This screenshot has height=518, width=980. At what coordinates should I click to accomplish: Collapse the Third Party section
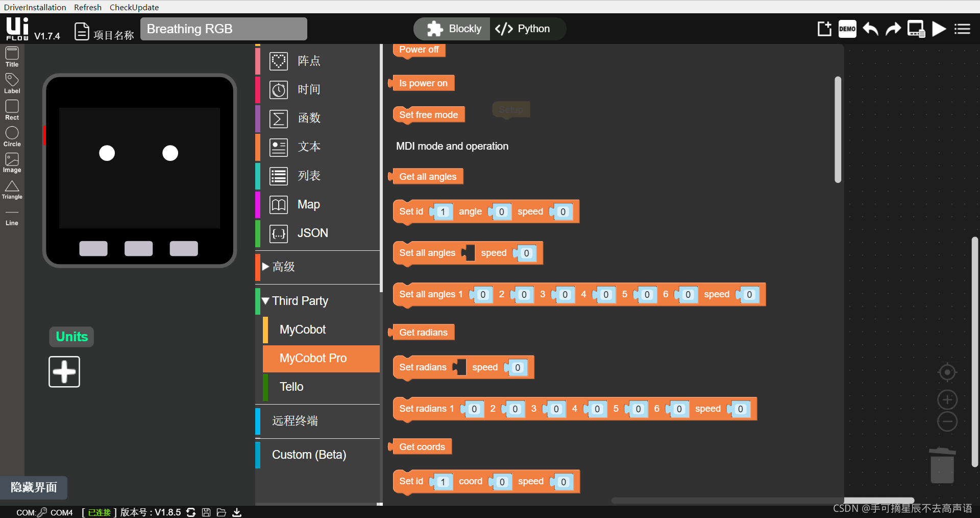pos(265,301)
